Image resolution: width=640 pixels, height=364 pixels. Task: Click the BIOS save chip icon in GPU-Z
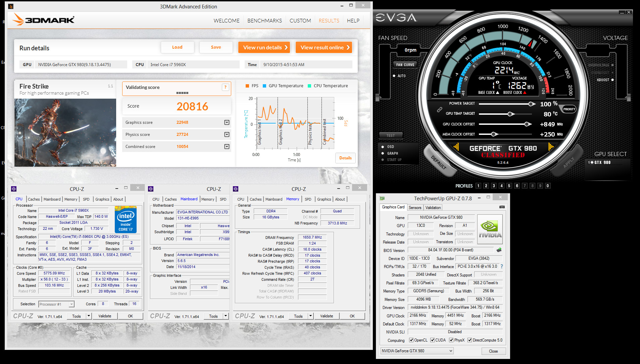coord(499,250)
